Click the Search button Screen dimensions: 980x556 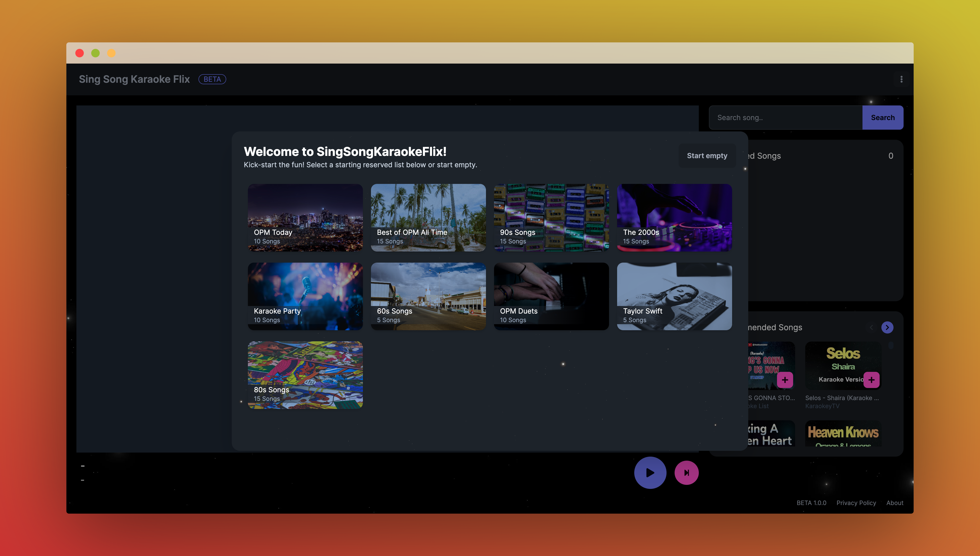(x=882, y=118)
